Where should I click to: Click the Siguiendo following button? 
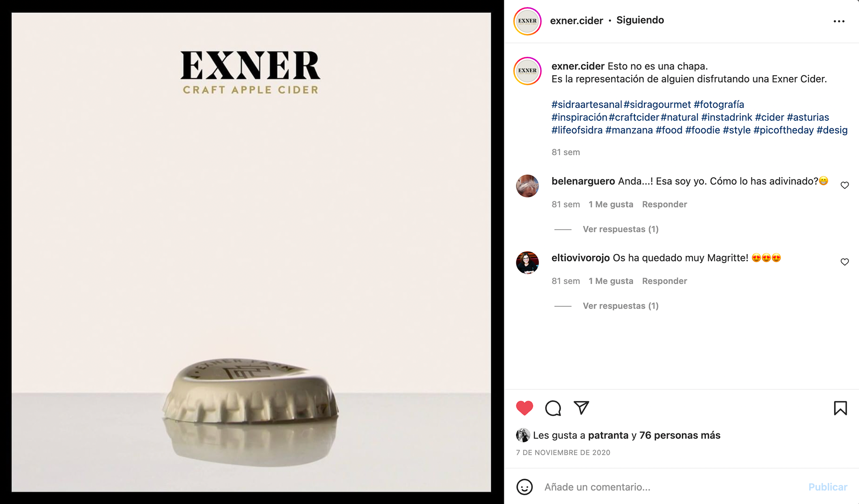(640, 20)
